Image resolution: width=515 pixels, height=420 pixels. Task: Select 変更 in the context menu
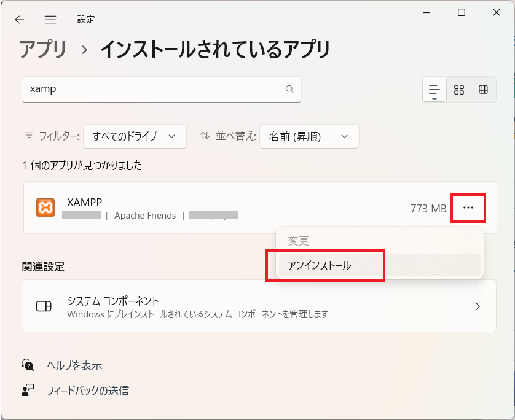[x=379, y=241]
